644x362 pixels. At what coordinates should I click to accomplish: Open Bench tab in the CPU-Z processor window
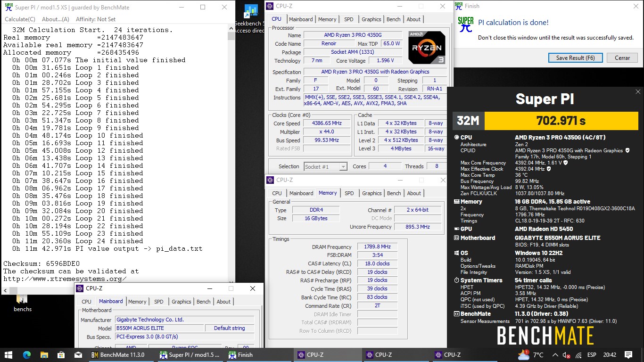393,19
